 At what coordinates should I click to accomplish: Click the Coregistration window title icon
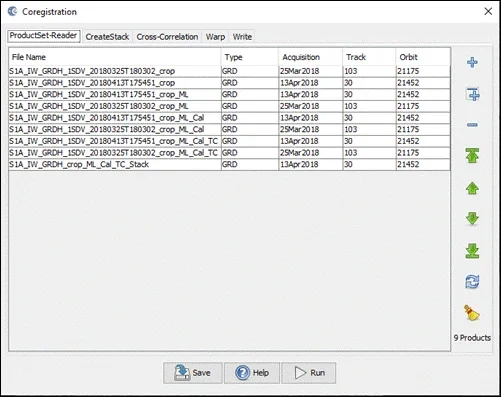13,11
